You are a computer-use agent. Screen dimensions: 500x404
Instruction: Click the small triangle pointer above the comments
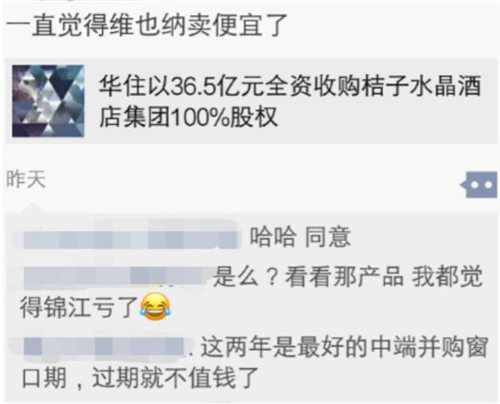coord(33,209)
